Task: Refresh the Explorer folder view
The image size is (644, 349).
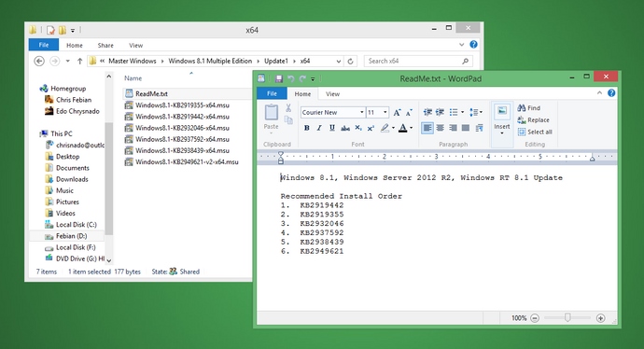Action: (350, 62)
